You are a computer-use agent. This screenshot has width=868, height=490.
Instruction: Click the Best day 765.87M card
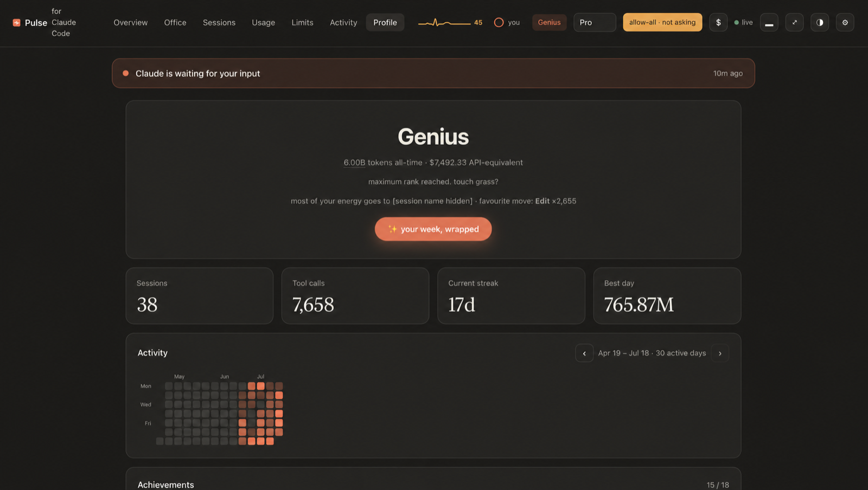pos(667,296)
